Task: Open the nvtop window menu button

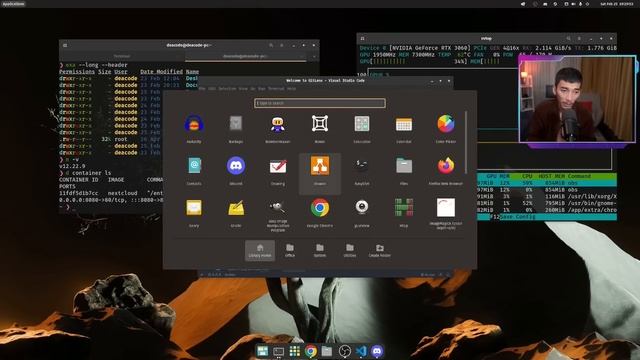Action: pos(579,38)
